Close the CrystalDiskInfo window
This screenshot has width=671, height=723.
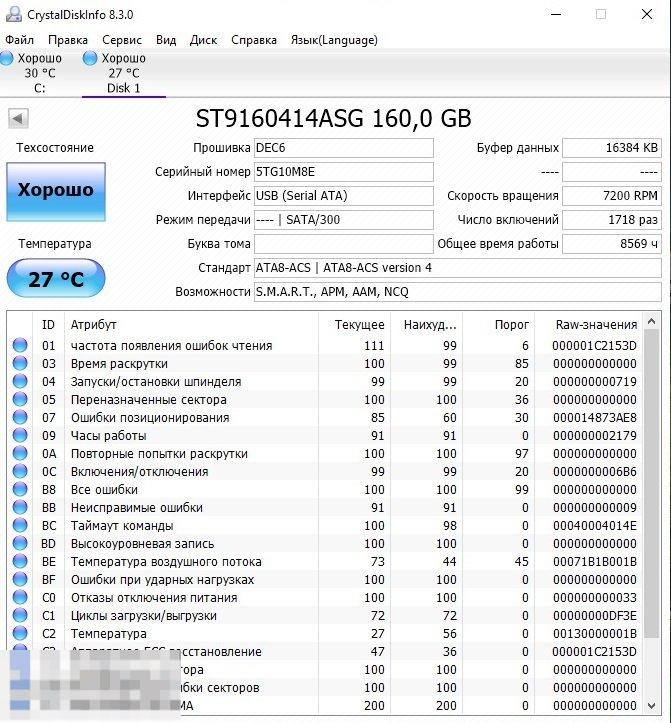pyautogui.click(x=647, y=14)
